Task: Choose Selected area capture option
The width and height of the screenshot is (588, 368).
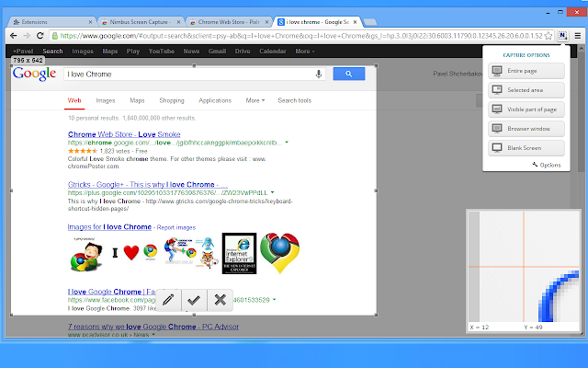Action: pos(526,90)
